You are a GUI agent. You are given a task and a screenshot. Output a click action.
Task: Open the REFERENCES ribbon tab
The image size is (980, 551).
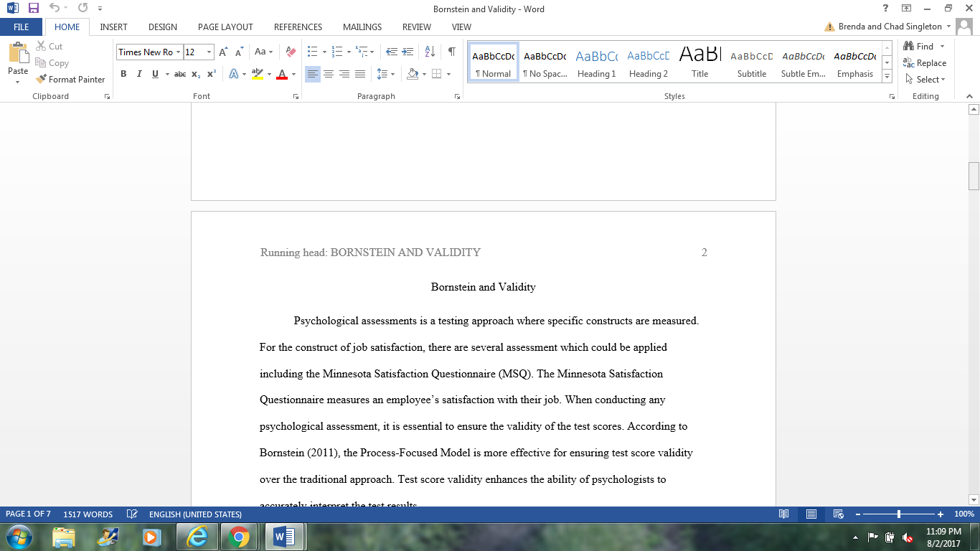298,27
